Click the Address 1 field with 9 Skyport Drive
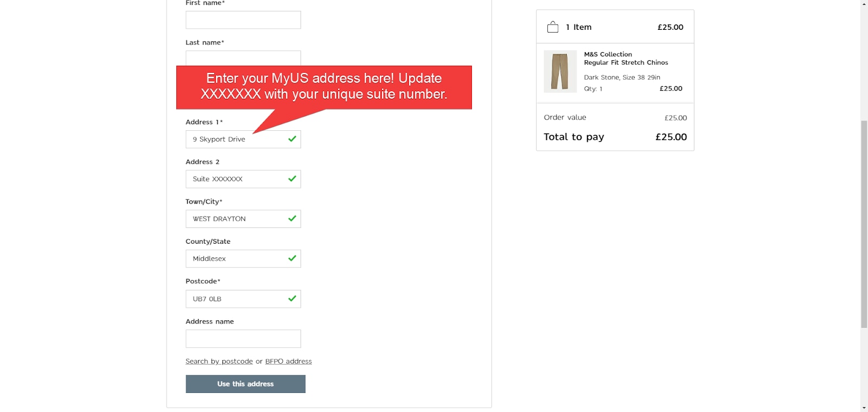This screenshot has width=868, height=412. click(243, 140)
